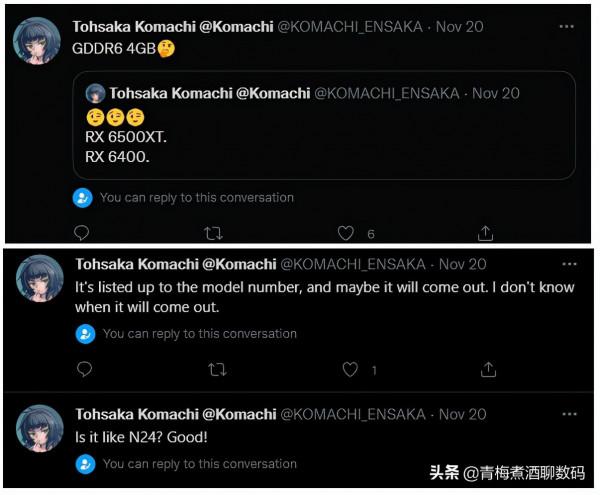Share the "It's listed up to" tweet
This screenshot has height=495, width=600.
coord(488,370)
